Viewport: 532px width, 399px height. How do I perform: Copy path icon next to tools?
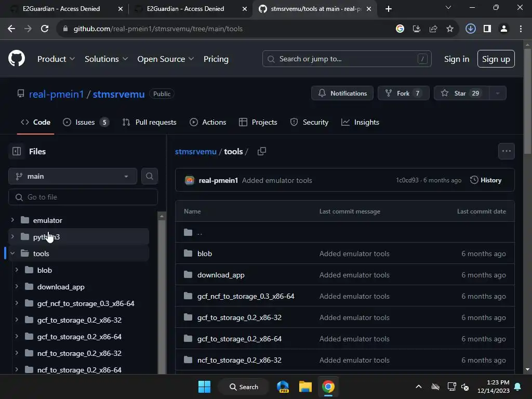[x=262, y=151]
